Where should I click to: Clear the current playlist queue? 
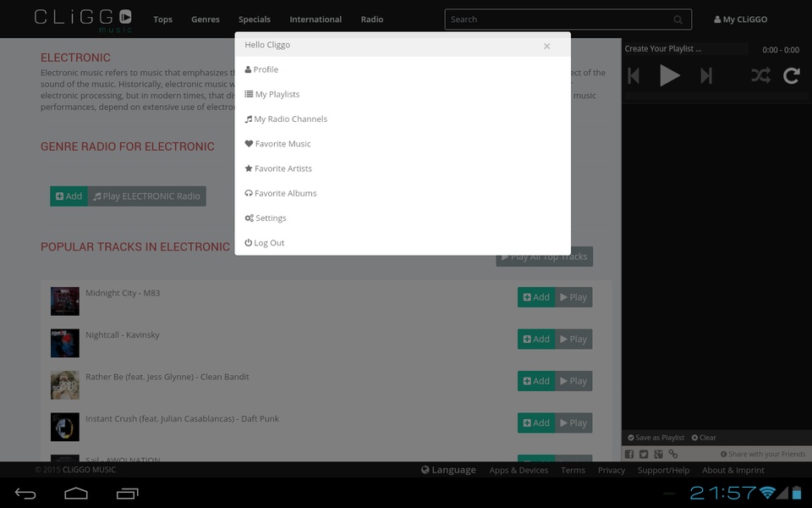(x=704, y=438)
